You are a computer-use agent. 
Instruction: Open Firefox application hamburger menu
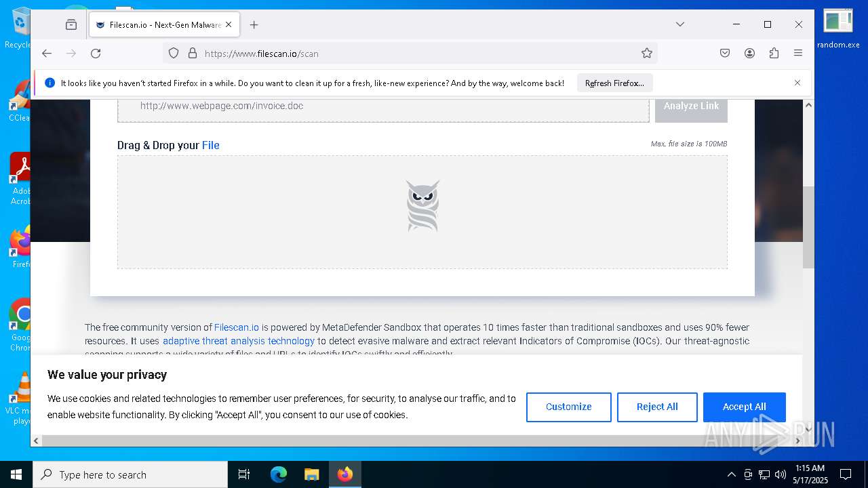coord(798,53)
